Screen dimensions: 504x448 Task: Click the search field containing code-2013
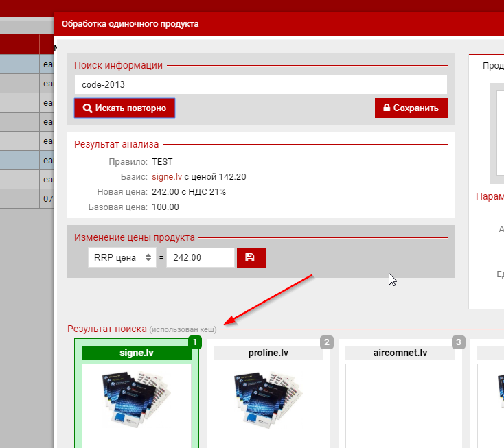(260, 85)
